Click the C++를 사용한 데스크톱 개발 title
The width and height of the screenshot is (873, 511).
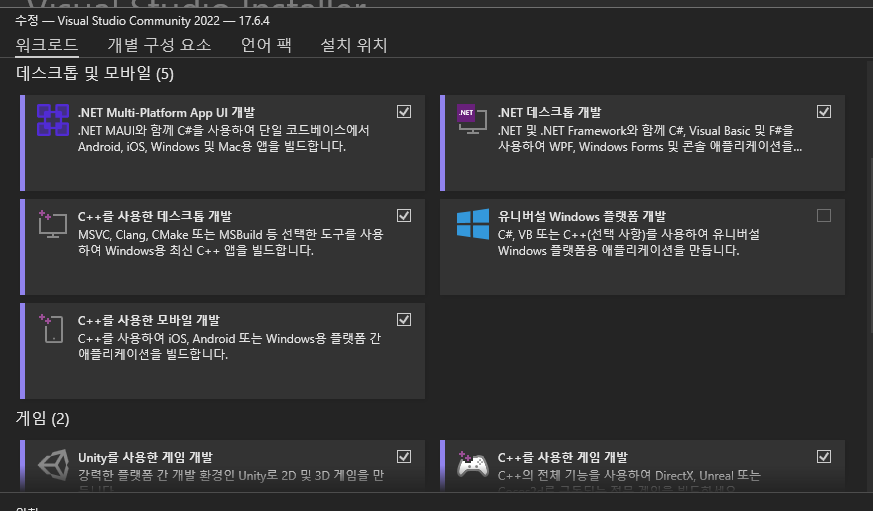(x=154, y=217)
